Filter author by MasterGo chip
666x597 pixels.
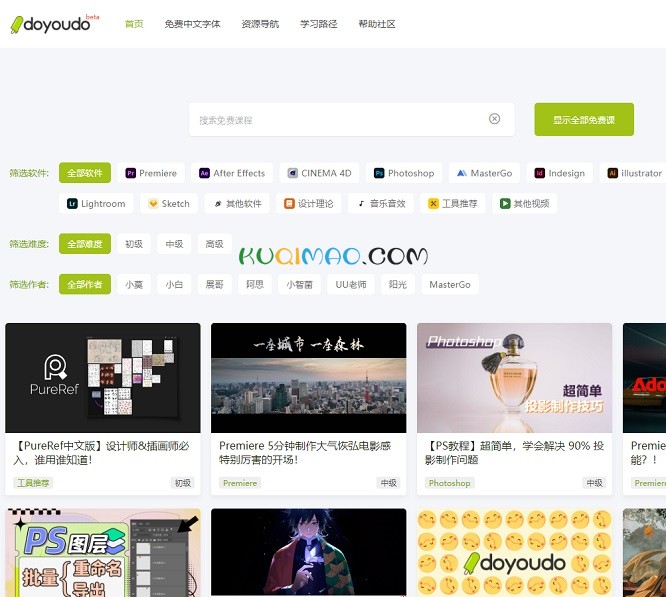click(x=450, y=284)
